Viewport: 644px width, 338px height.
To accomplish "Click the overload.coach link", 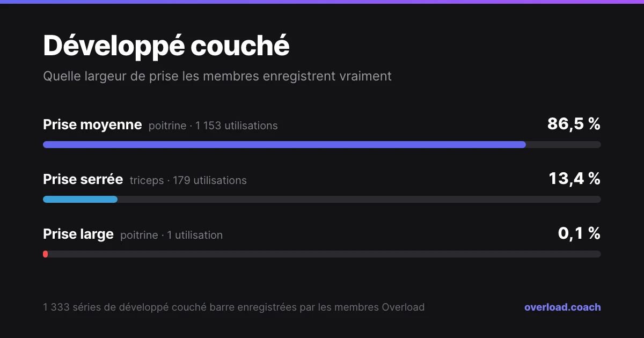I will [562, 307].
